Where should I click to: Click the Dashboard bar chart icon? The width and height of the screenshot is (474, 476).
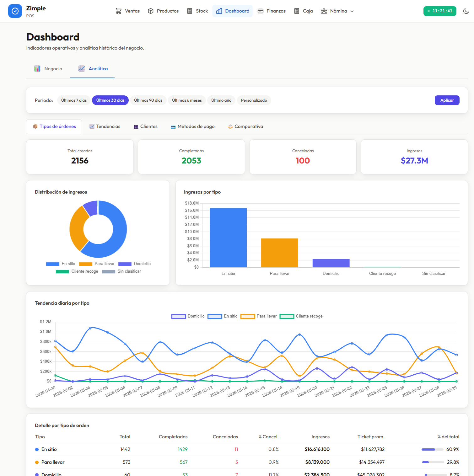coord(219,11)
